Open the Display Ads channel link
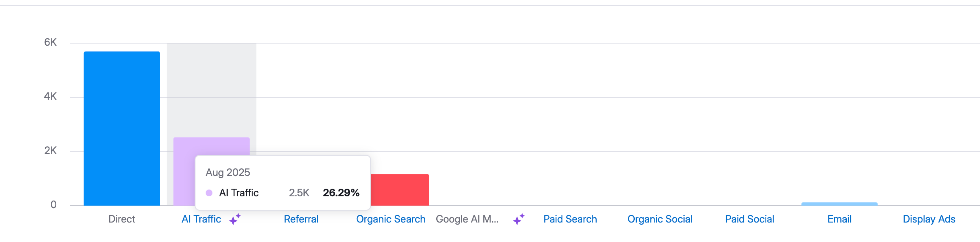Viewport: 980px width, 242px height. [x=929, y=219]
